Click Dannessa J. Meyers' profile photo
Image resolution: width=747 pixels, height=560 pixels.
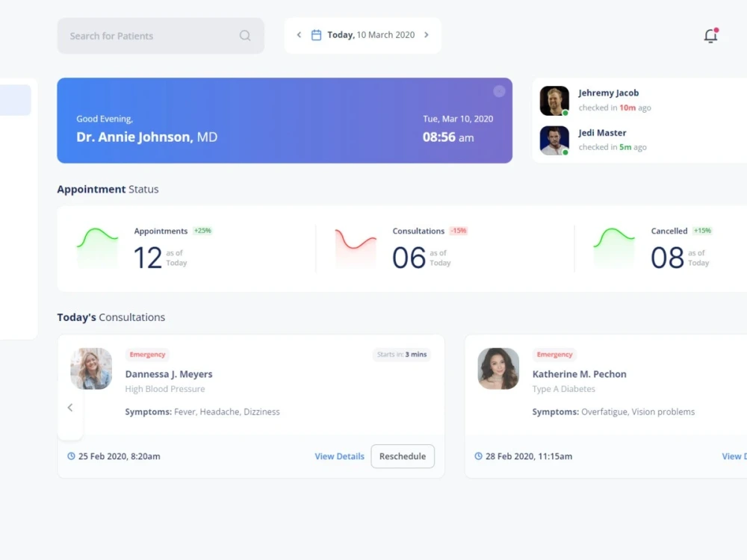(90, 368)
